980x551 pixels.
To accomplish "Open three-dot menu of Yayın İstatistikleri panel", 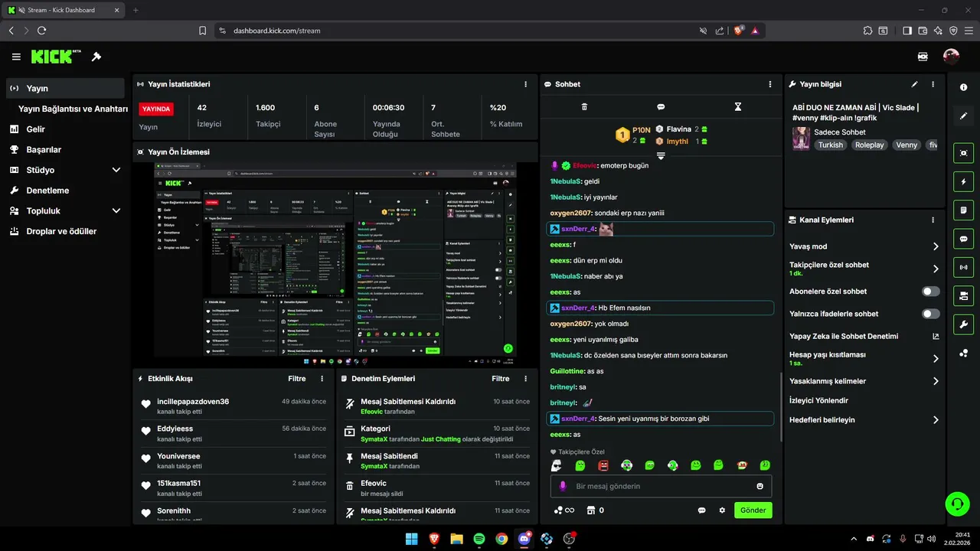I will [x=525, y=84].
